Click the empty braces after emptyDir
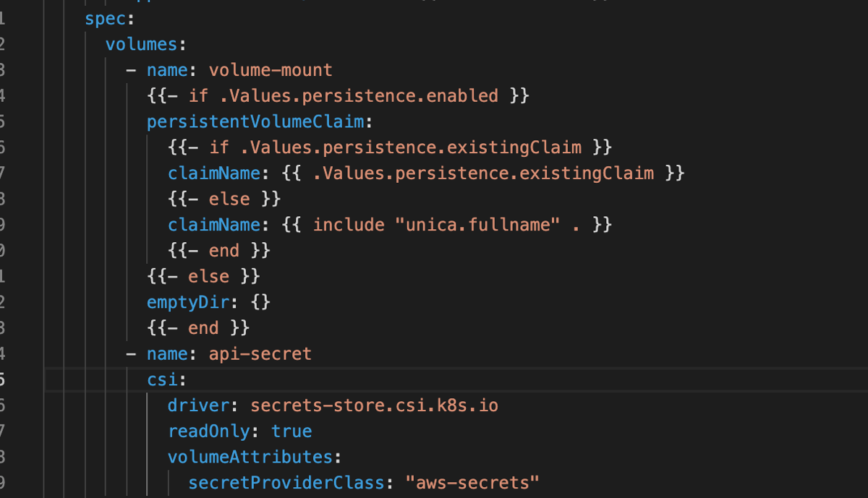 tap(262, 302)
